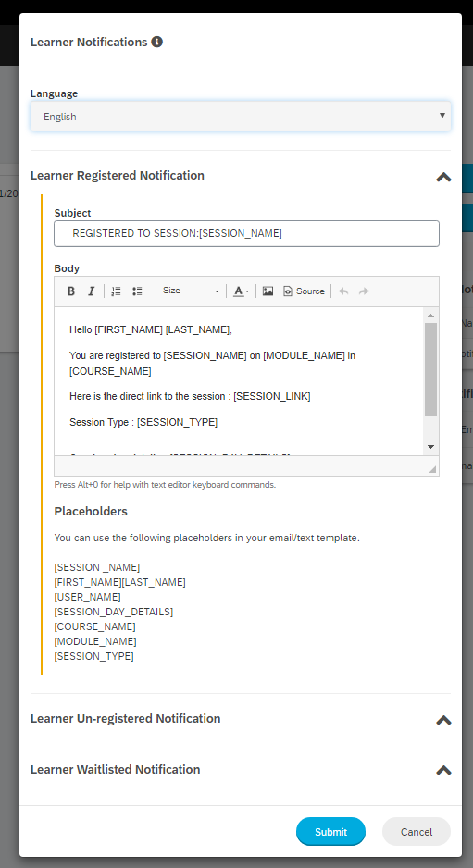
Task: Click the [SESSION_LINK] placeholder in body text
Action: click(271, 396)
